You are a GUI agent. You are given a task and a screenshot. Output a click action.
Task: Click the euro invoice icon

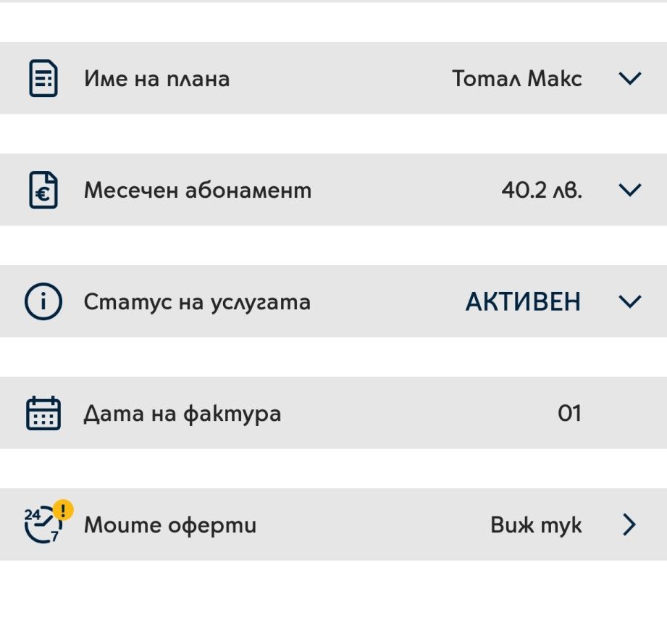tap(43, 190)
